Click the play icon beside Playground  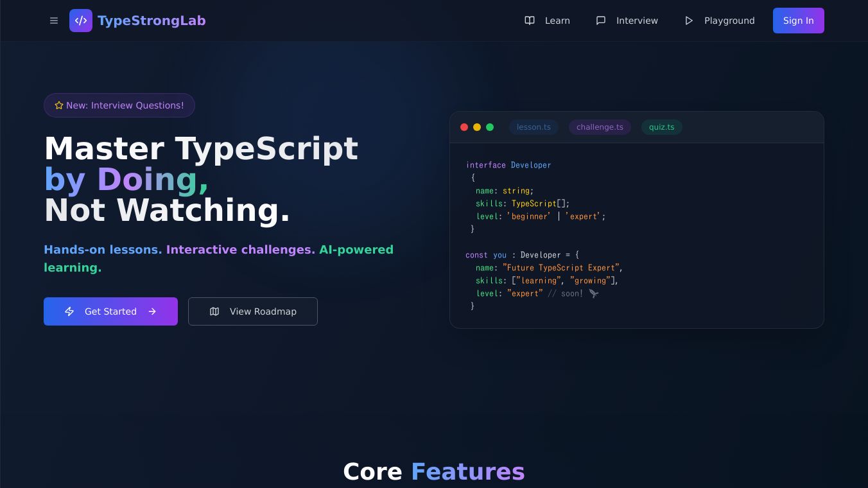pos(689,21)
